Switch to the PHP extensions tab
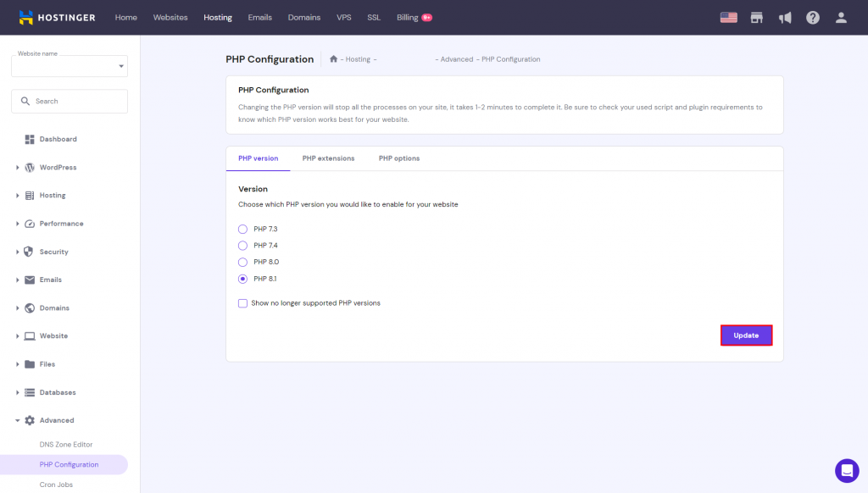Viewport: 868px width, 493px height. [328, 158]
